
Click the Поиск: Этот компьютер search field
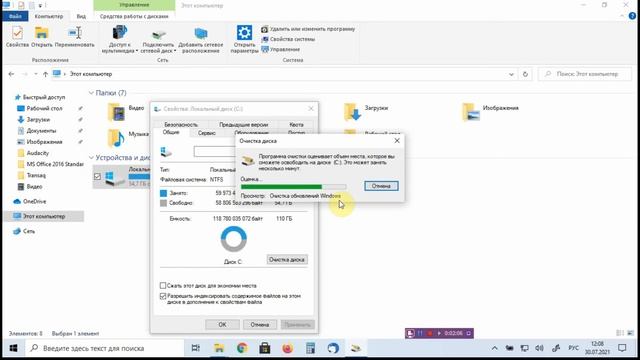pyautogui.click(x=585, y=74)
